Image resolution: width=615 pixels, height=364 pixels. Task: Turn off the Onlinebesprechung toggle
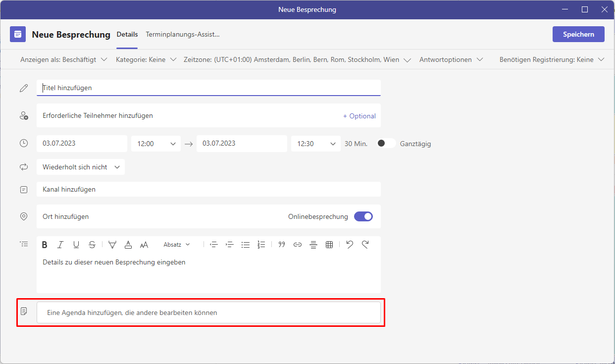click(x=363, y=216)
